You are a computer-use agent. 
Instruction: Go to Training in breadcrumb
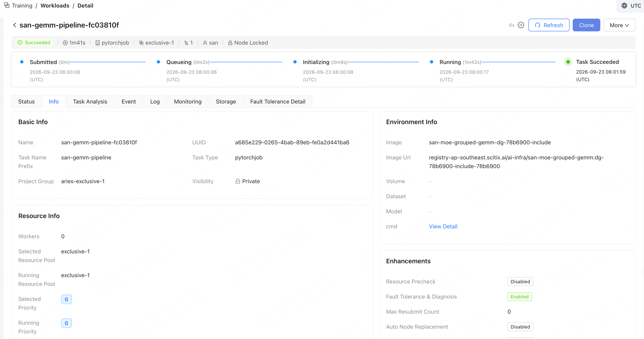point(22,6)
